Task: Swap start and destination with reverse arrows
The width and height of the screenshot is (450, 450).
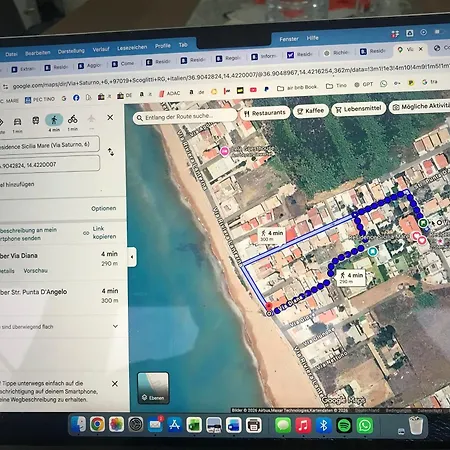Action: tap(111, 152)
